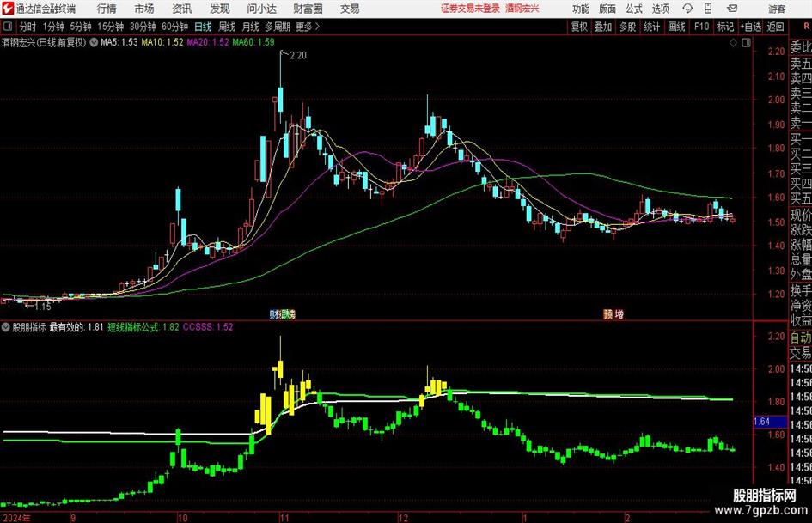Image resolution: width=812 pixels, height=523 pixels.
Task: Open the 版面 menu
Action: pyautogui.click(x=607, y=9)
